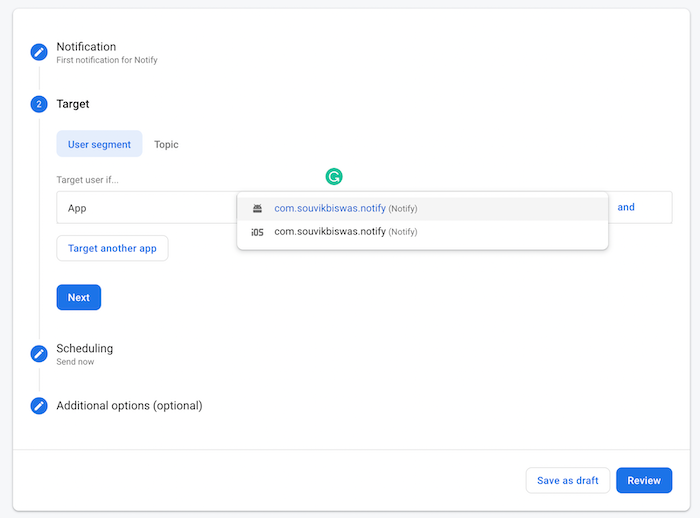
Task: Switch to the User segment tab
Action: (99, 144)
